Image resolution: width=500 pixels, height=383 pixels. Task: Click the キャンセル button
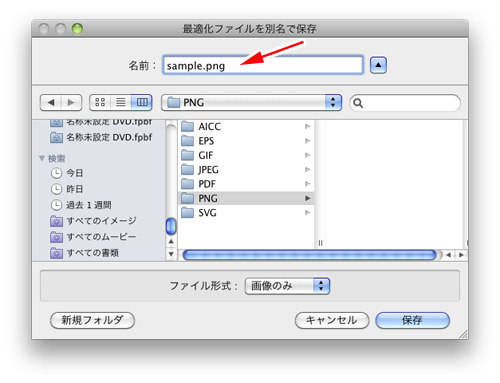tap(332, 320)
